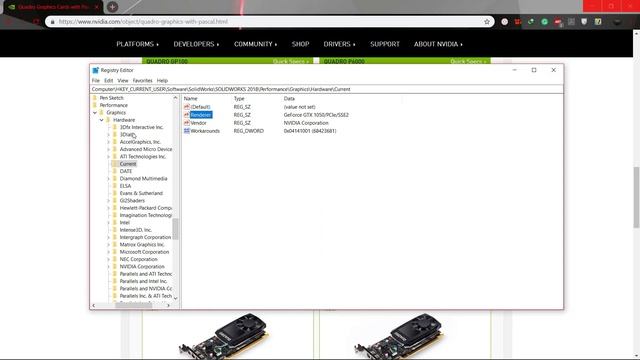Select the Evans & Sutherland key
The image size is (640, 360).
point(141,193)
